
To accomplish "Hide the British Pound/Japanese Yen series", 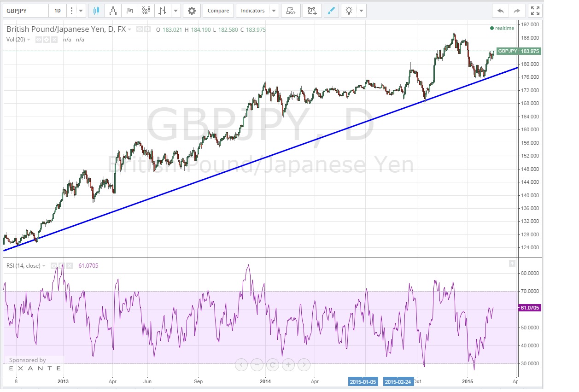I will click(140, 29).
